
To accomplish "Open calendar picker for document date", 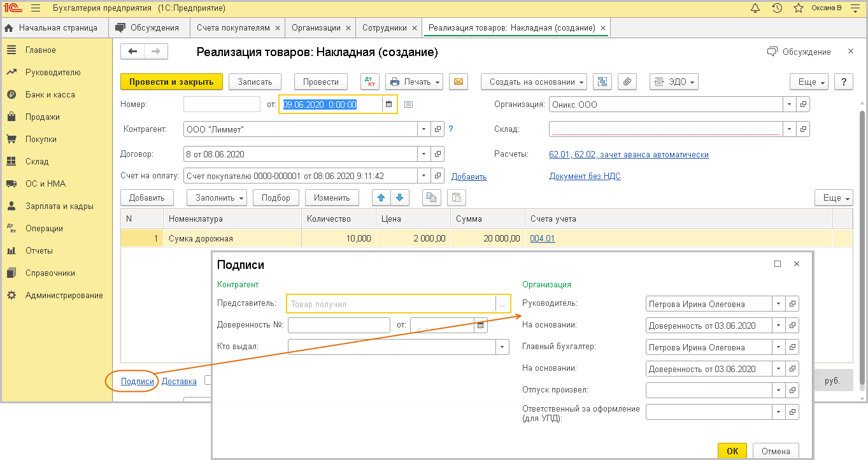I will [389, 104].
